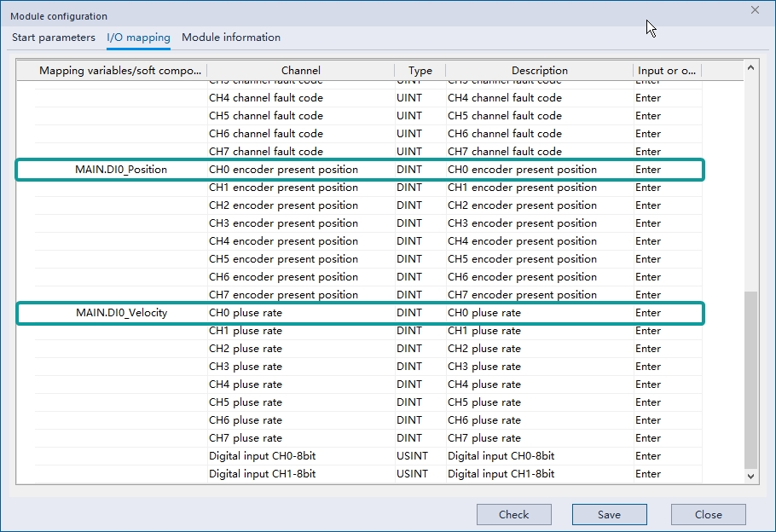Click the Close button at bottom
This screenshot has height=532, width=776.
click(708, 515)
